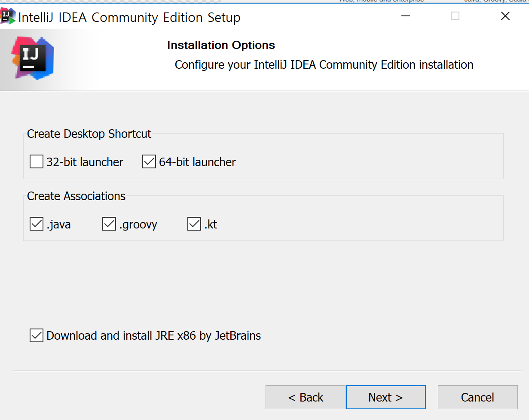The width and height of the screenshot is (529, 420).
Task: Toggle the .java file association
Action: tap(37, 224)
